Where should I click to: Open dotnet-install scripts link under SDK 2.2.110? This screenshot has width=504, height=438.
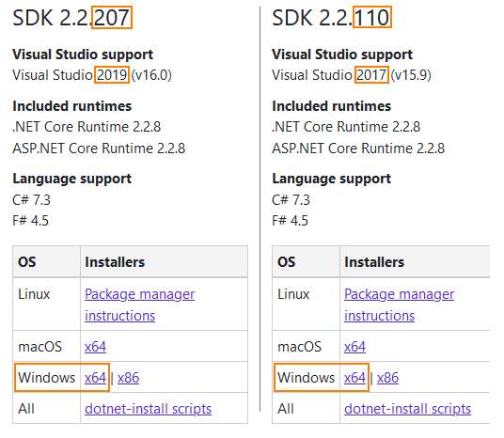click(x=407, y=409)
